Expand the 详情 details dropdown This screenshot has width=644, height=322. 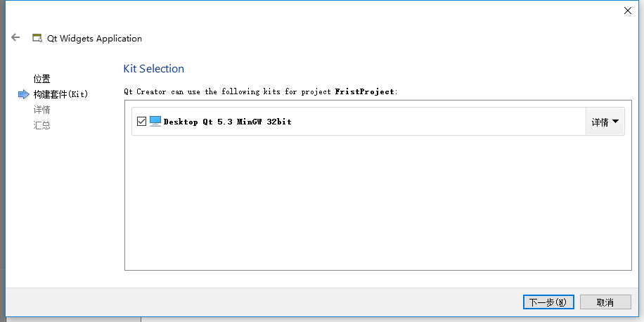pyautogui.click(x=605, y=122)
